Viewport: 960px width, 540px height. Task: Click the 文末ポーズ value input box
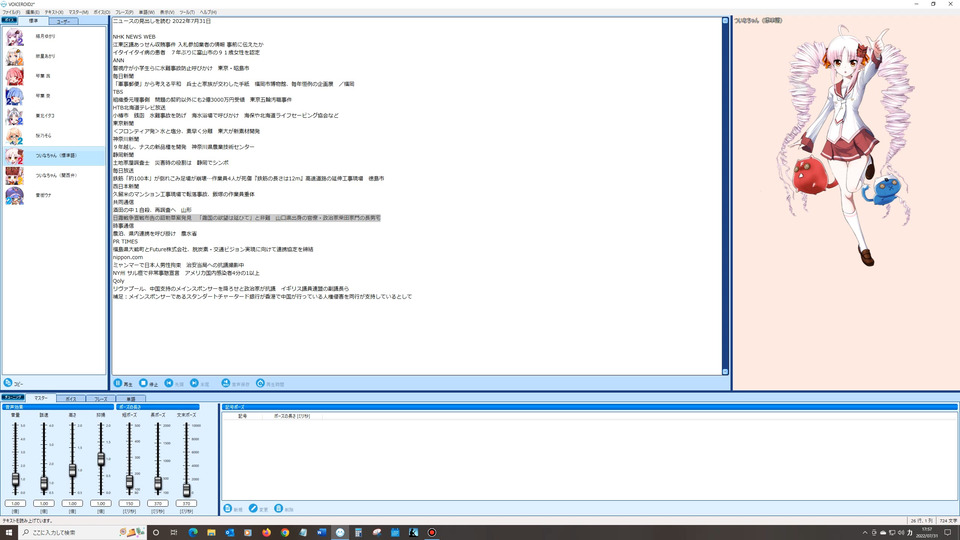pos(187,503)
